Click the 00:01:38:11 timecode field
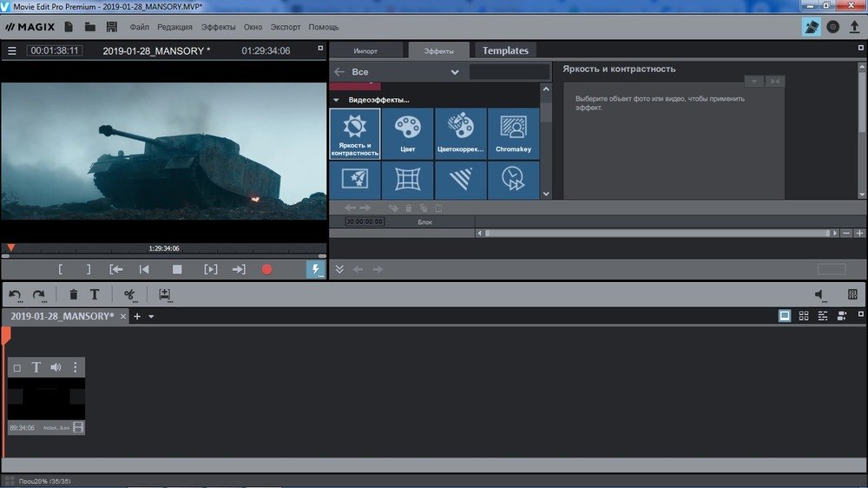 54,50
